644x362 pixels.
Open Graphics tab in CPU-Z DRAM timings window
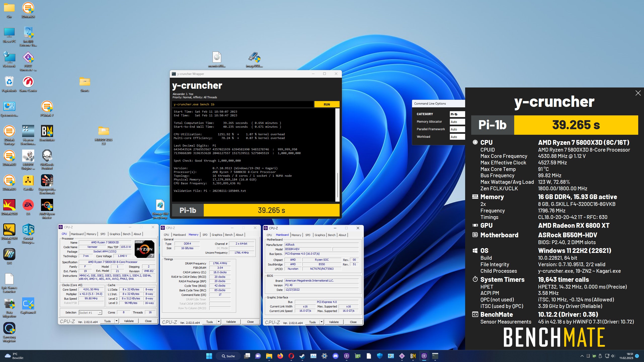coord(217,235)
